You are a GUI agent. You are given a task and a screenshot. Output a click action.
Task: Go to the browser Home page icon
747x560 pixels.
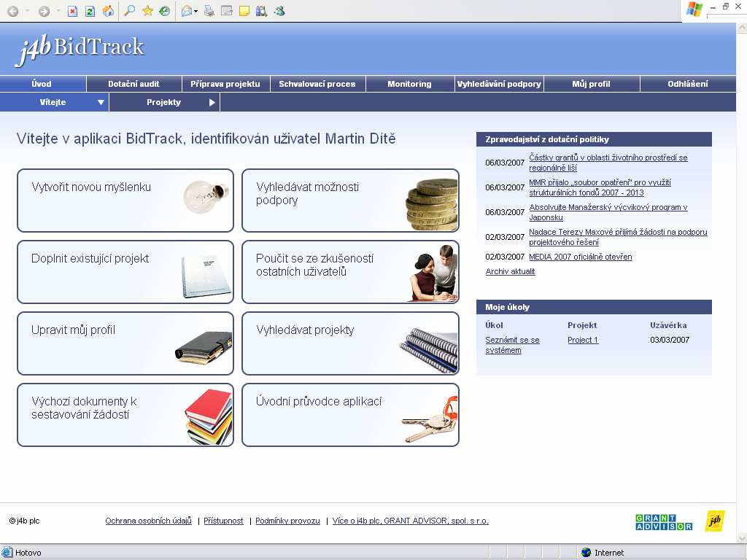tap(109, 11)
